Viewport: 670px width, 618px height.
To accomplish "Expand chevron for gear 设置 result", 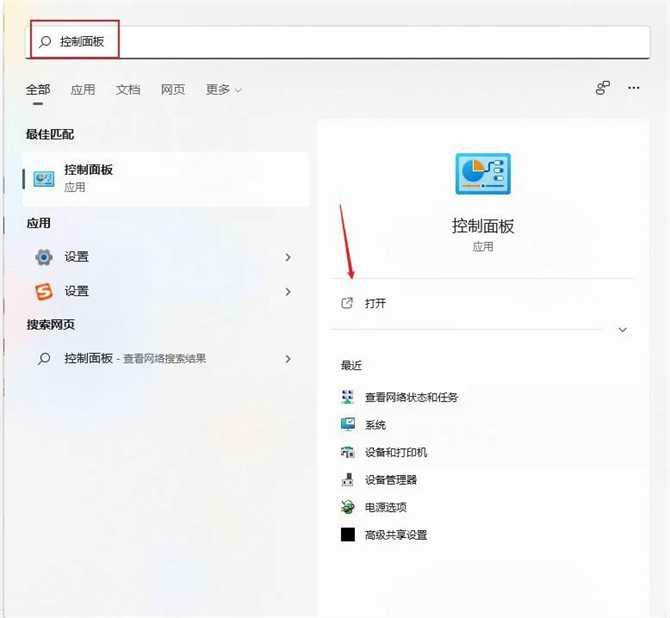I will (x=288, y=257).
